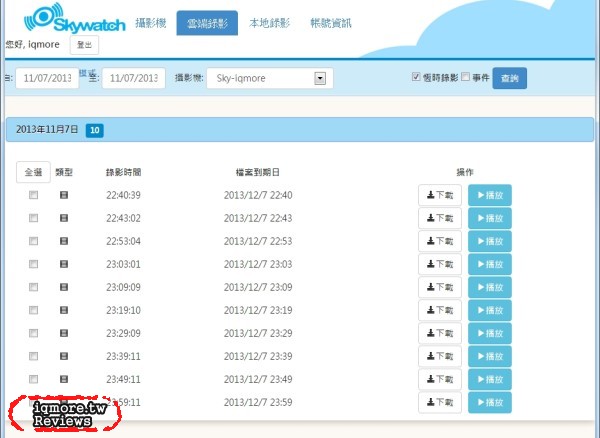Download the 23:03:01 recording
Image resolution: width=600 pixels, height=438 pixels.
(440, 264)
